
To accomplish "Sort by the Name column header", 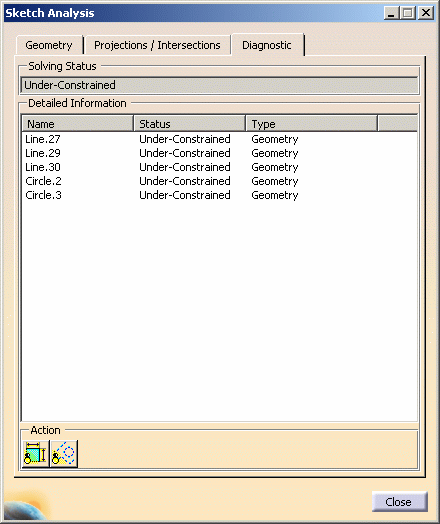I will [x=78, y=124].
